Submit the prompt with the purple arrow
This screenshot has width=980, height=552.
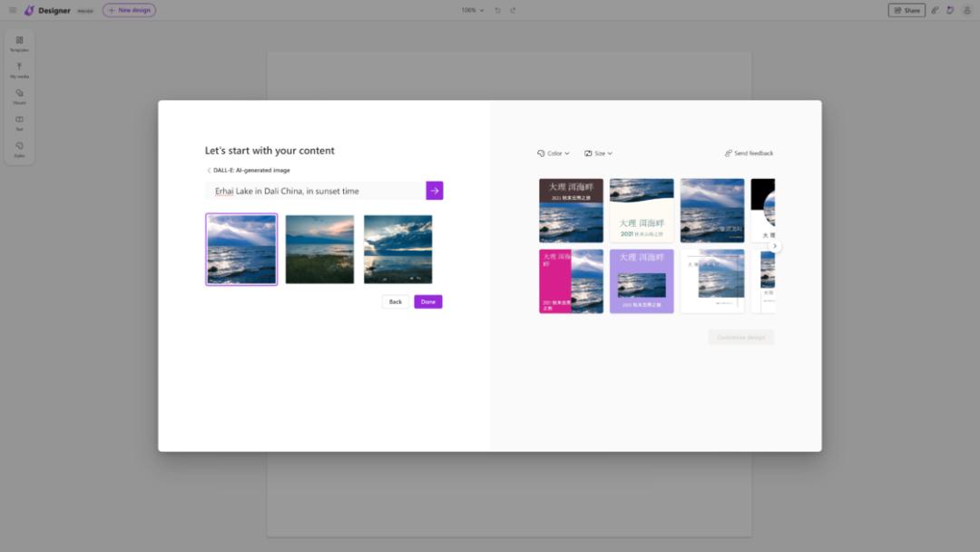pos(435,191)
